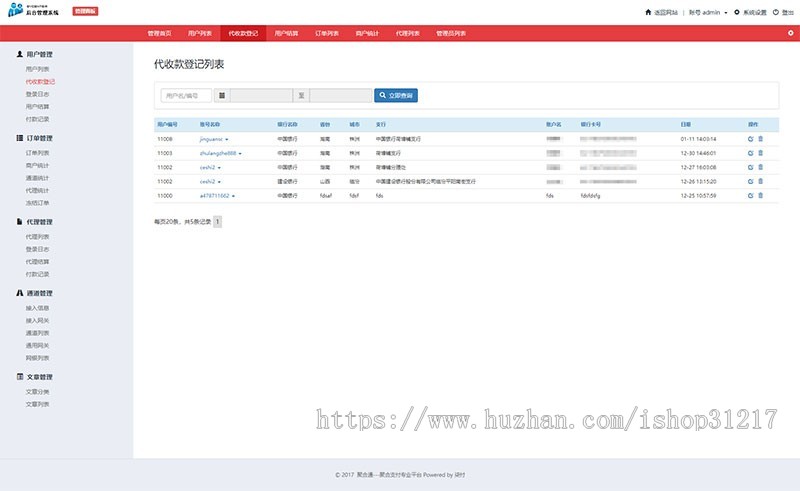
Task: Open 代理结算 in the sidebar
Action: pos(37,262)
